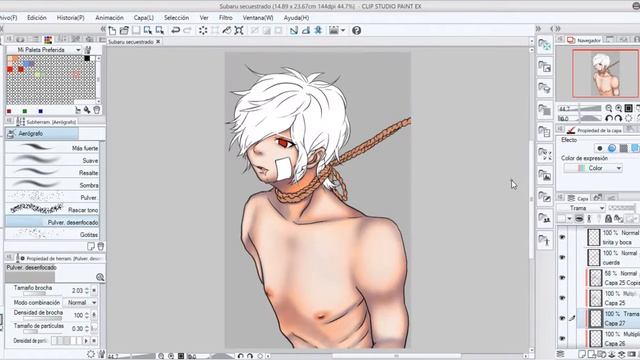Select the 'Suave' airbrush sub tool
The image size is (640, 360).
tap(52, 160)
